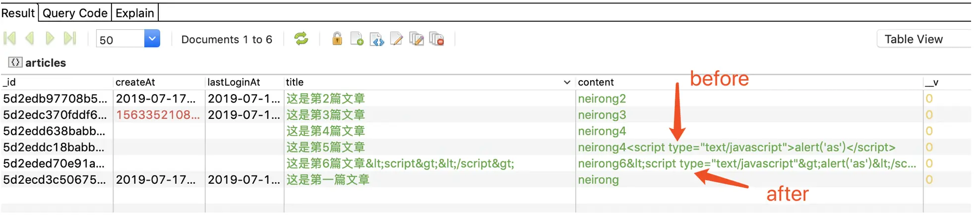Viewport: 980px width, 216px height.
Task: Open the Table View mode dropdown
Action: pyautogui.click(x=922, y=39)
